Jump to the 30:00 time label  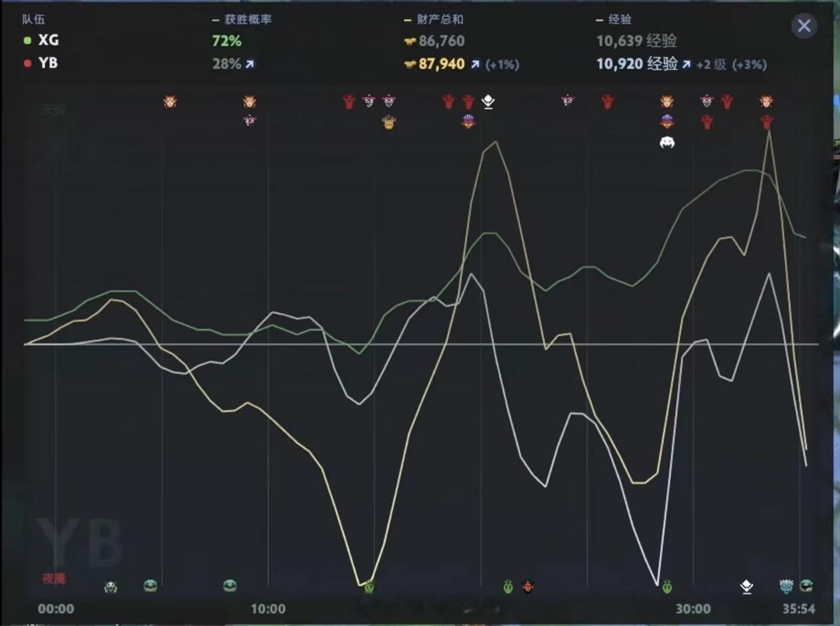click(x=693, y=609)
